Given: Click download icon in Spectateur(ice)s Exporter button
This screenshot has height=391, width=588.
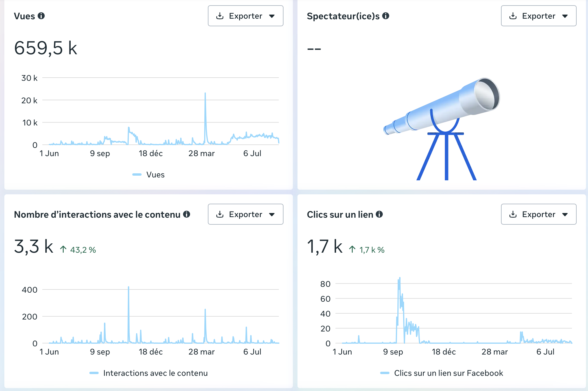Looking at the screenshot, I should [513, 16].
